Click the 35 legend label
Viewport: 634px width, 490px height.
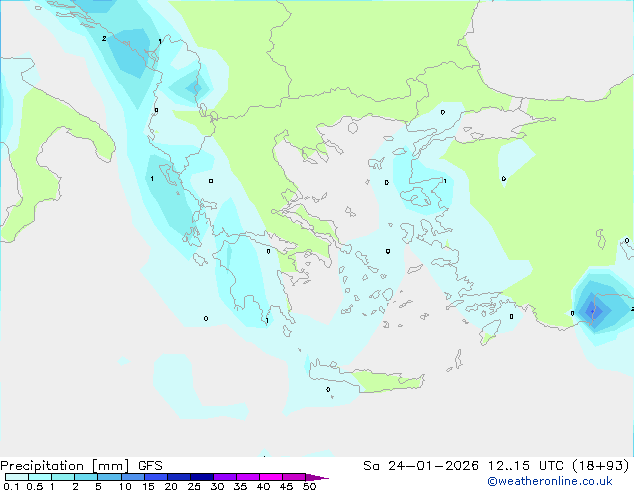[x=240, y=486]
